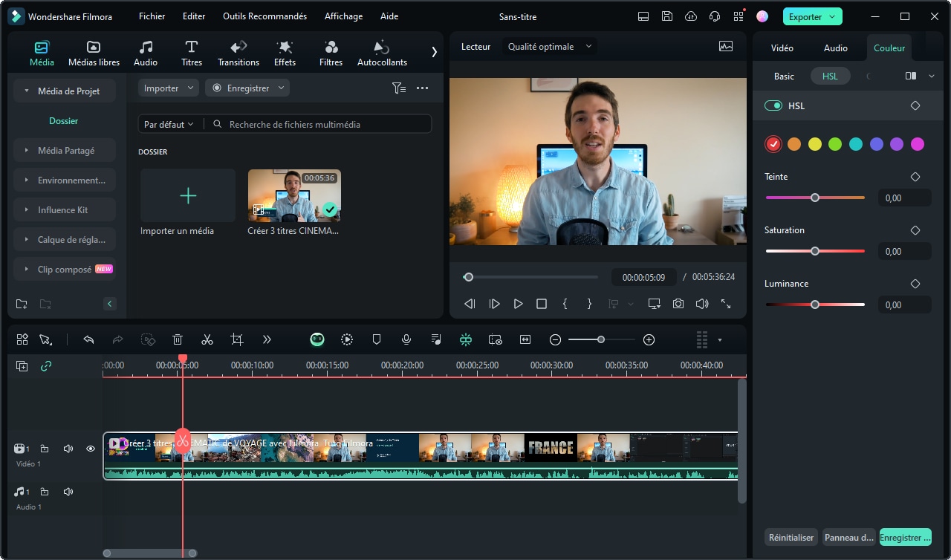
Task: Click the zoom in plus icon on timeline
Action: coord(649,339)
